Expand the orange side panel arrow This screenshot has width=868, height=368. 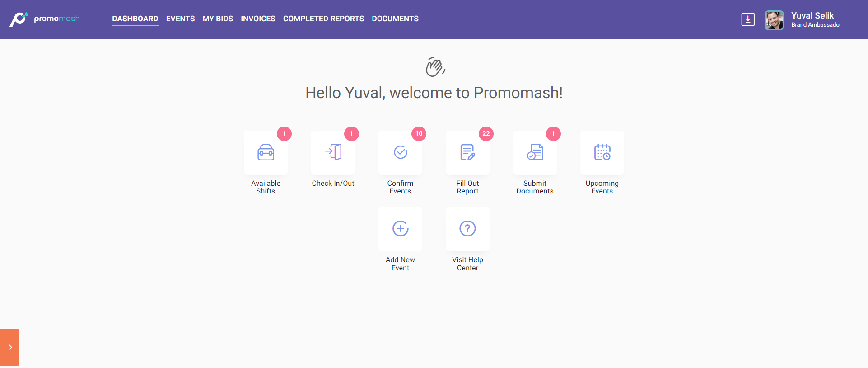point(9,347)
